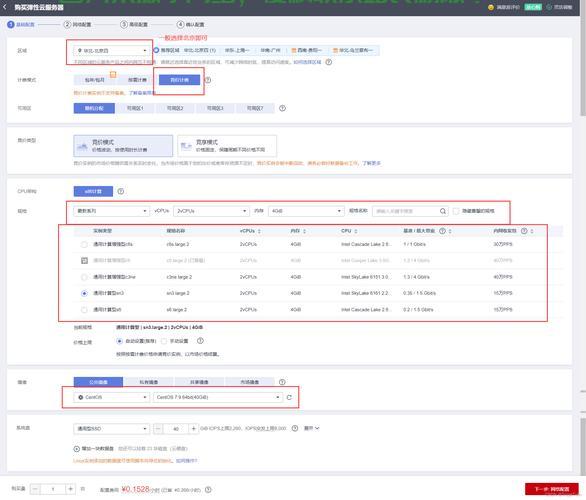Click the help icon beside the price total

click(x=208, y=490)
